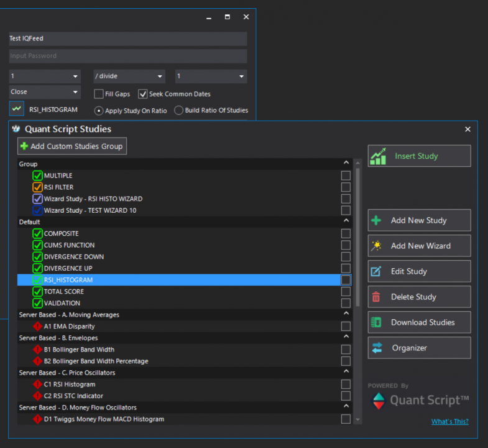Image resolution: width=488 pixels, height=448 pixels.
Task: Click the green download icon on Download Studies
Action: [376, 322]
